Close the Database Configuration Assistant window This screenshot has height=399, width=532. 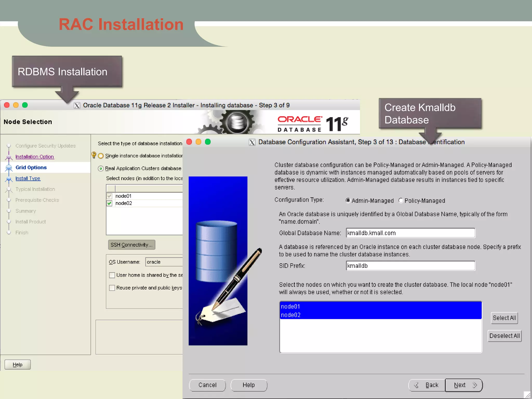189,142
